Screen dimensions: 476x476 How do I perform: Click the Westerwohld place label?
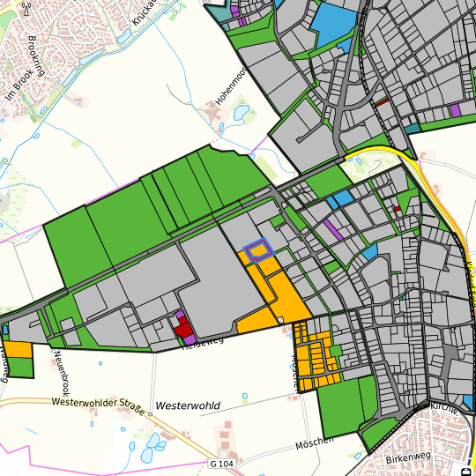point(188,405)
